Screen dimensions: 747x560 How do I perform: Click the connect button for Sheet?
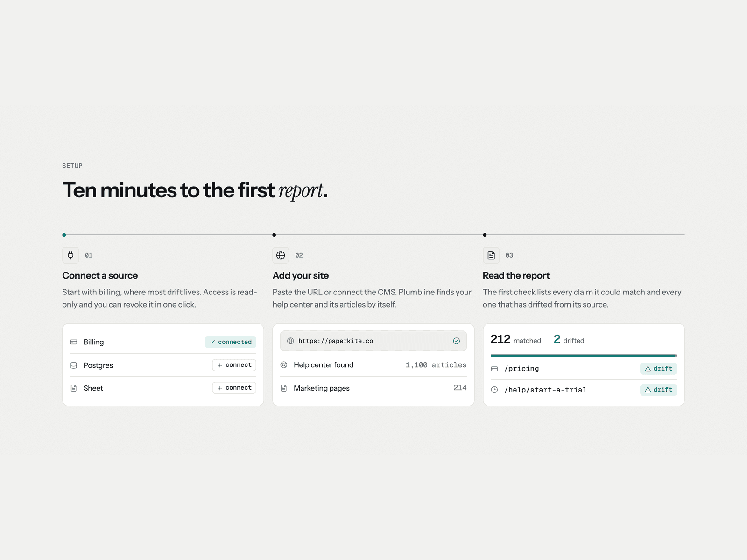pos(234,388)
